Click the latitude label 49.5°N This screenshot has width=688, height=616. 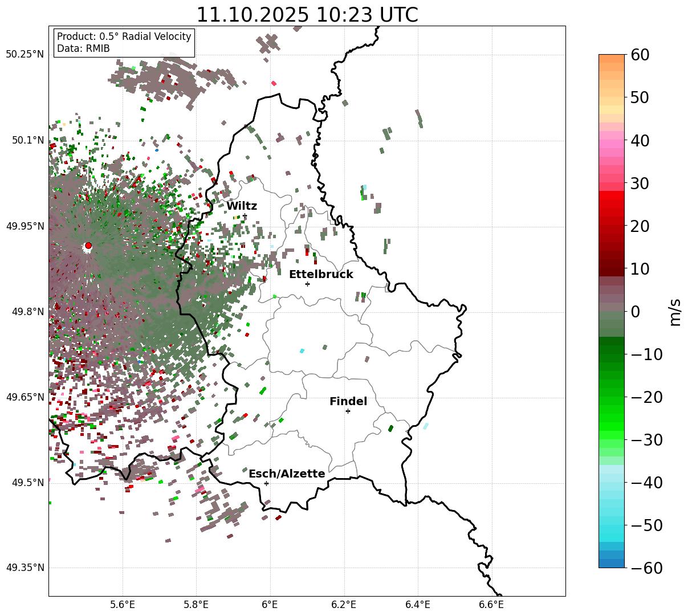click(27, 483)
